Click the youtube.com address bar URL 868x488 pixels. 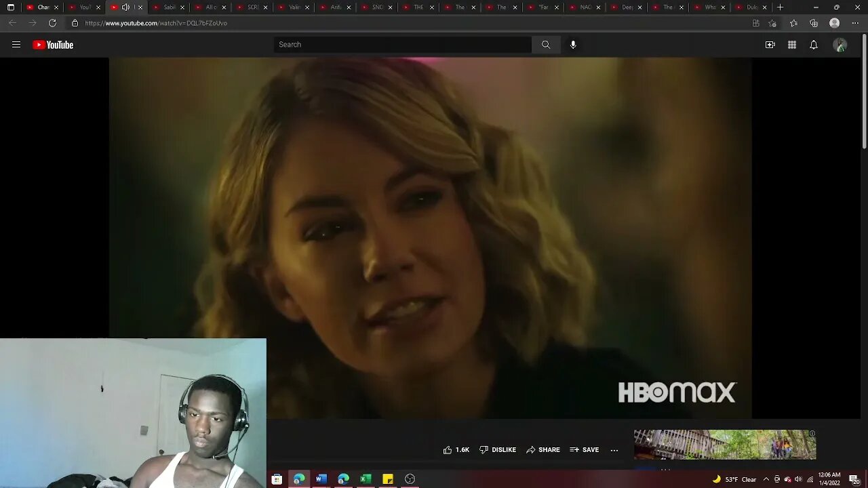[x=156, y=23]
